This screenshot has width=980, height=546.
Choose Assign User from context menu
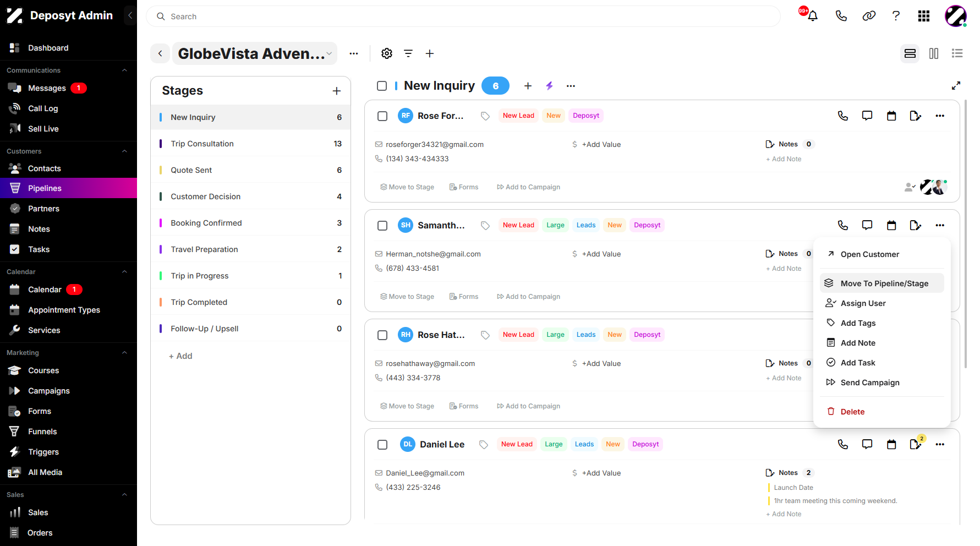click(x=882, y=303)
